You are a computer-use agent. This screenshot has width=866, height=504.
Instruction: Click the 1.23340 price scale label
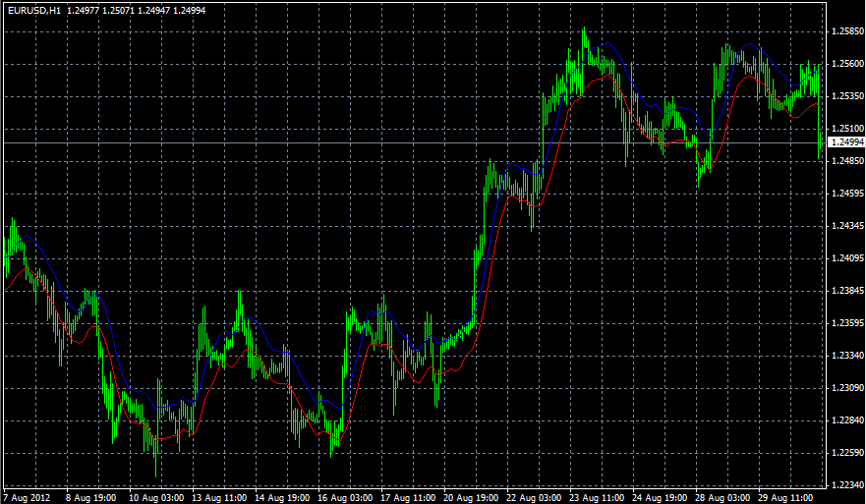[x=847, y=356]
